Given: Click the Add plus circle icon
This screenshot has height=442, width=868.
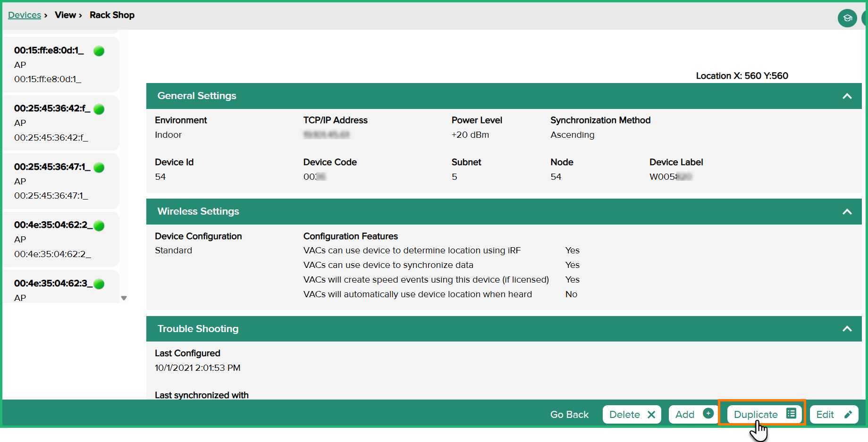Looking at the screenshot, I should point(708,414).
